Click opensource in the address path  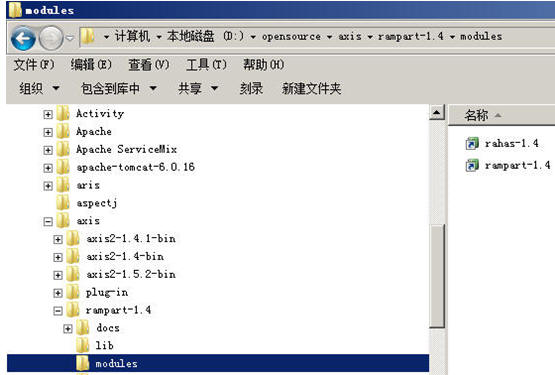point(291,36)
